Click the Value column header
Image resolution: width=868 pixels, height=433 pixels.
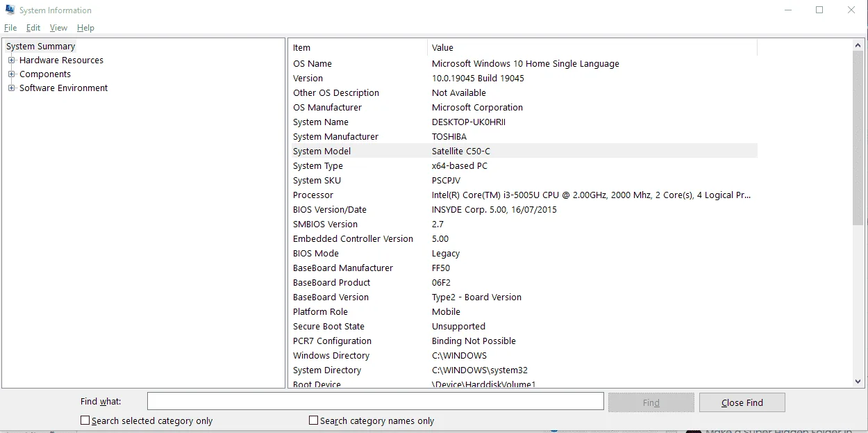tap(592, 48)
